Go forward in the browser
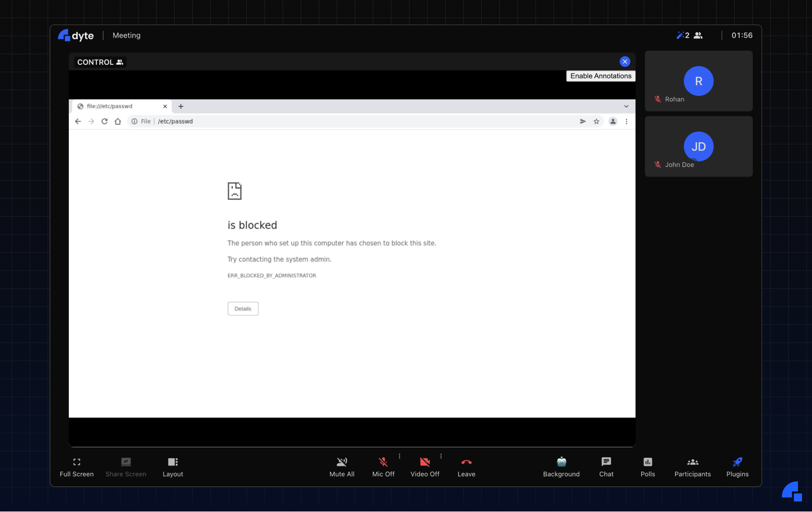This screenshot has height=512, width=812. pos(91,121)
